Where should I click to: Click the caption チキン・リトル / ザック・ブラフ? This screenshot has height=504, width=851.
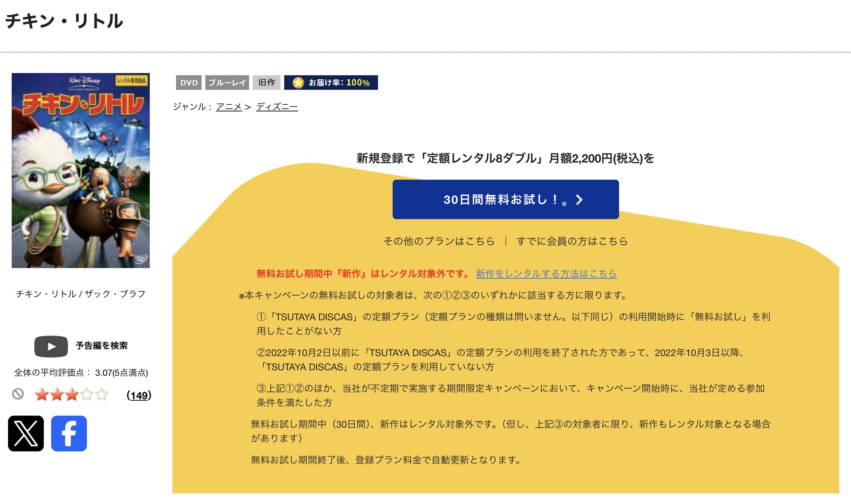(x=81, y=294)
